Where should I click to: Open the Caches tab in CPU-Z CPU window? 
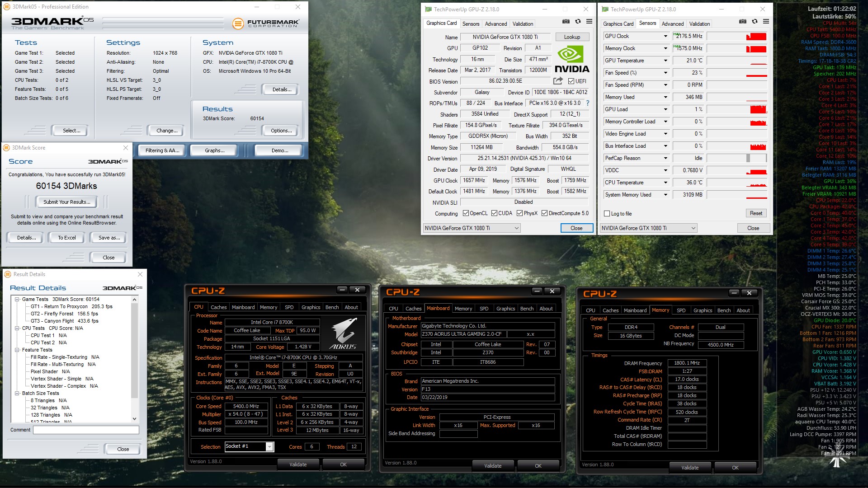coord(219,307)
